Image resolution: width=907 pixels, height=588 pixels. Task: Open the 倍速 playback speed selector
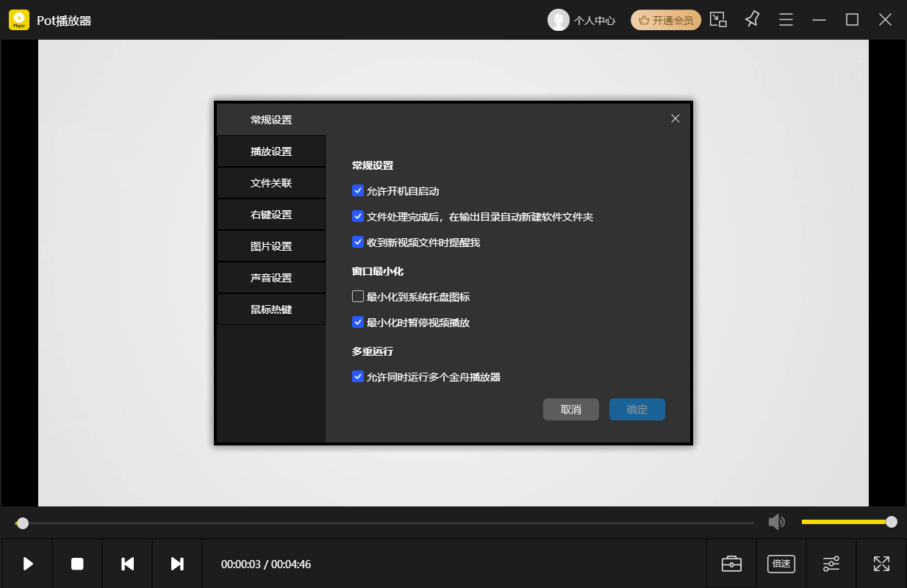[781, 564]
